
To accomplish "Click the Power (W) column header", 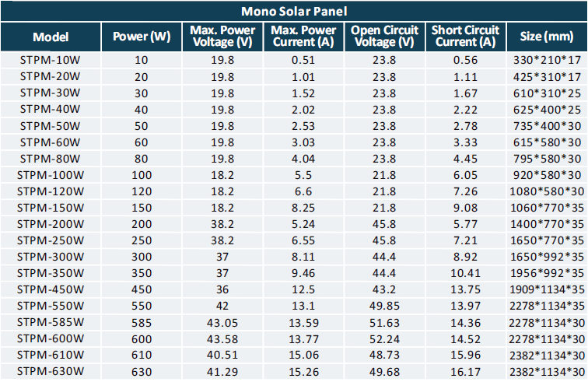I will [142, 36].
